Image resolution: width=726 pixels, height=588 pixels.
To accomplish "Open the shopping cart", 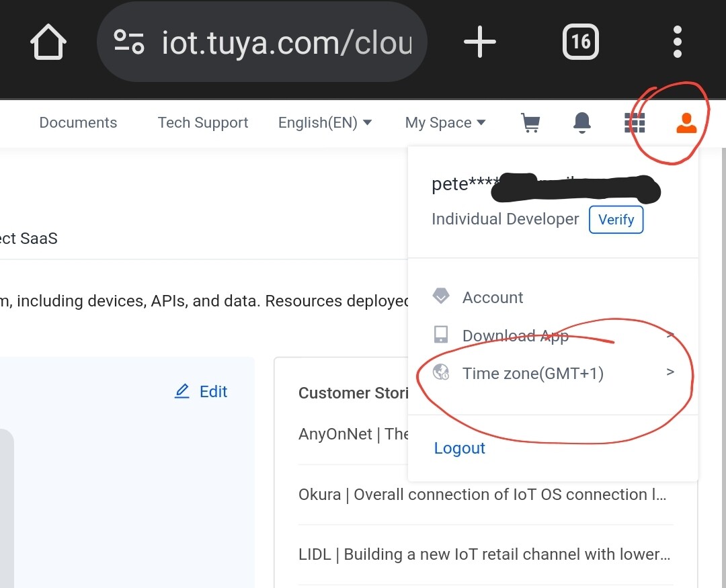I will tap(530, 122).
